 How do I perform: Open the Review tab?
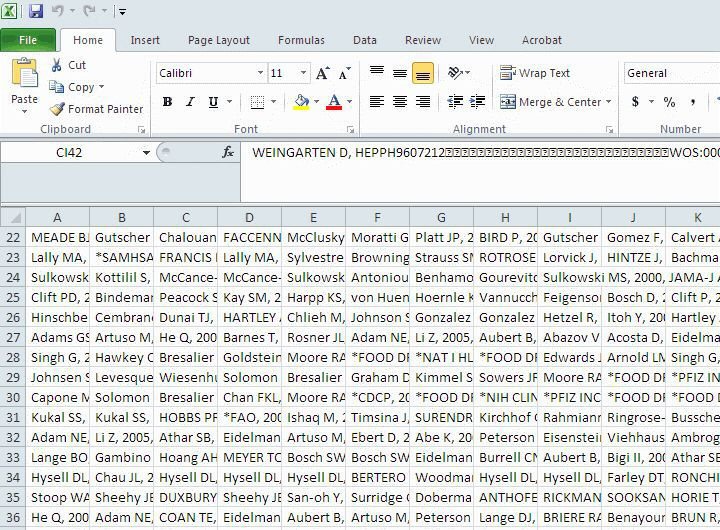click(422, 40)
